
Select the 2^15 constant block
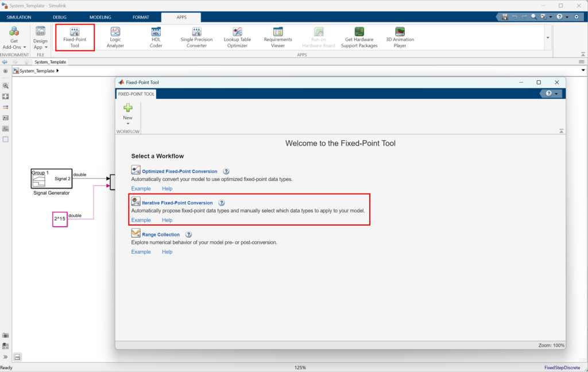point(60,219)
